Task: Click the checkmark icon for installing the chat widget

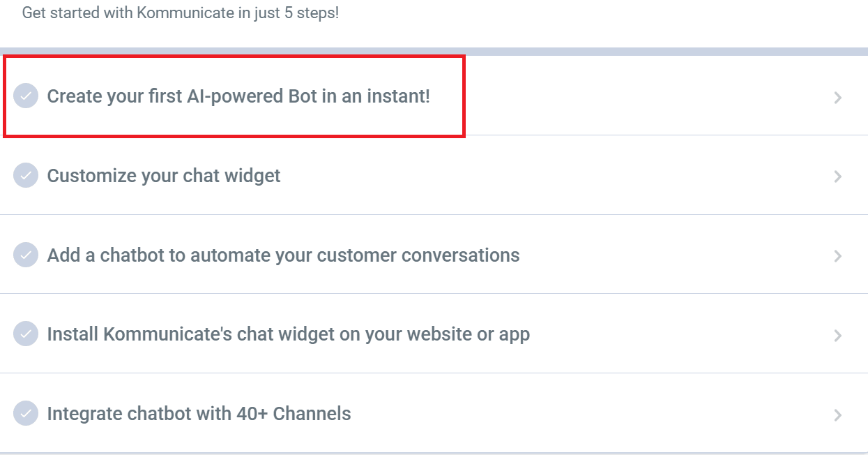Action: pyautogui.click(x=26, y=334)
